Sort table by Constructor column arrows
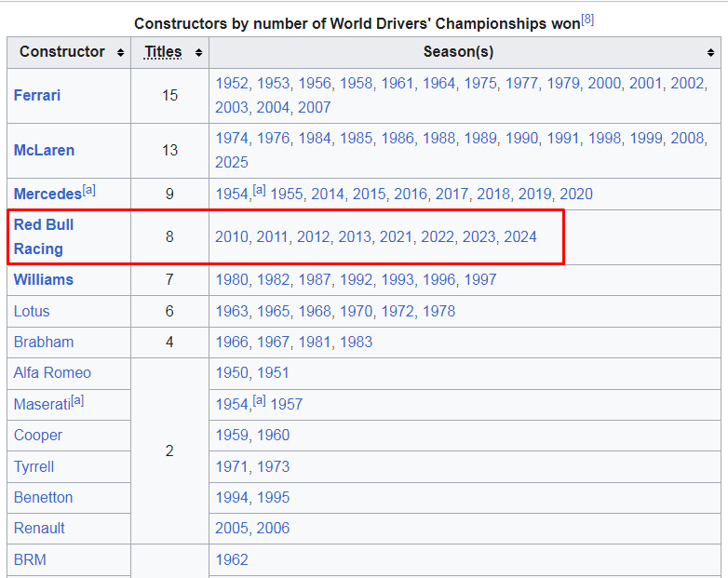 coord(121,53)
